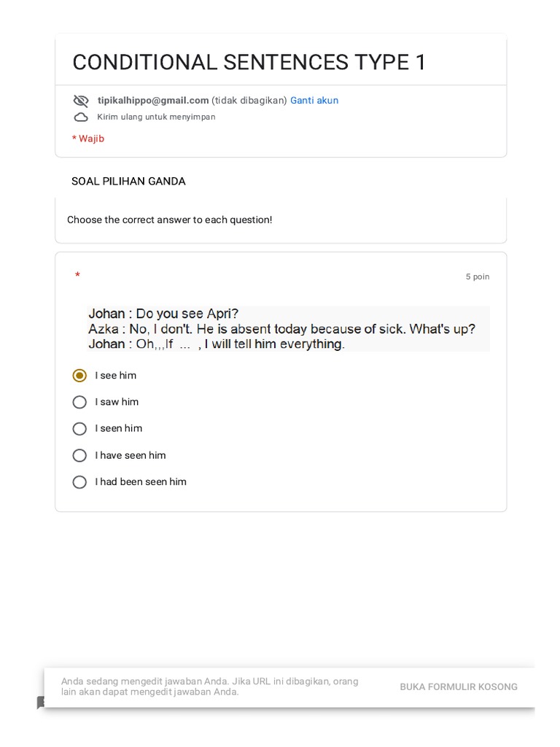Viewport: 560px width, 747px height.
Task: Click the "5 poin" score label
Action: 478,277
